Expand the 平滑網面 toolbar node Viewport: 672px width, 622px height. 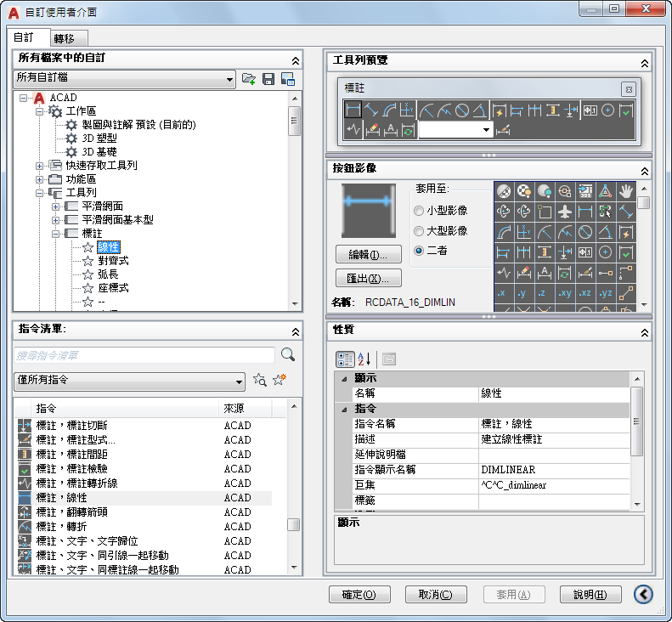coord(56,206)
